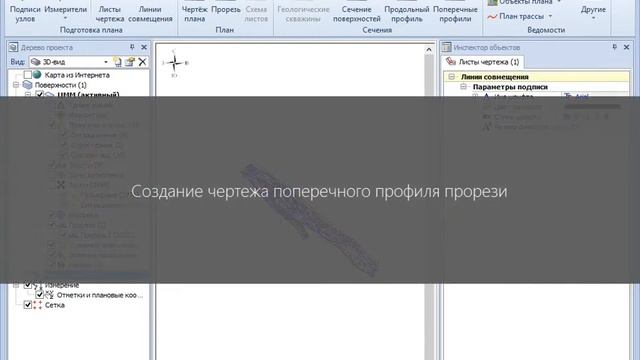Click the Прорезь ribbon button
This screenshot has height=360, width=640.
226,9
